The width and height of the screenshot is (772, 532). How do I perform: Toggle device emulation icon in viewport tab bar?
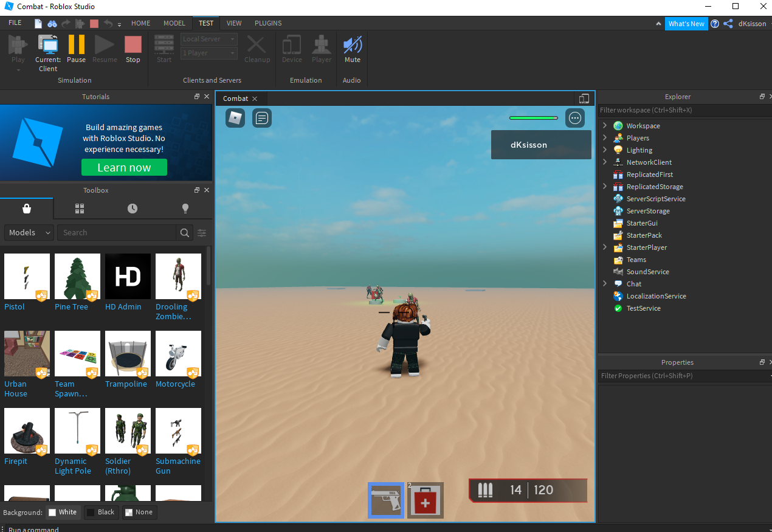[584, 98]
